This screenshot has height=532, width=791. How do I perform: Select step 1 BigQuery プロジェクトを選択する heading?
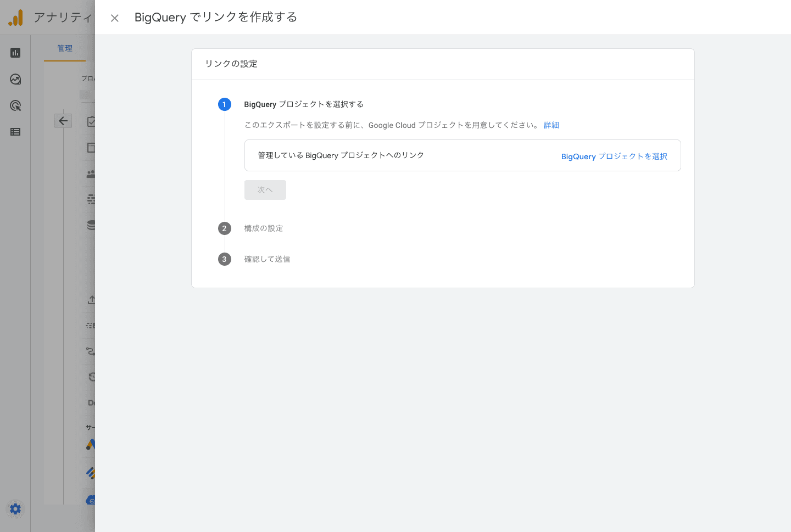click(303, 104)
